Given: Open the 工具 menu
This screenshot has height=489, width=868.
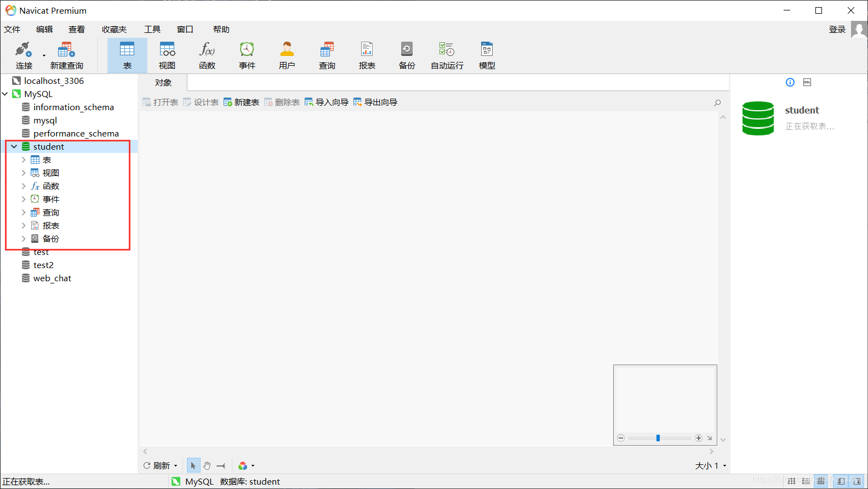Looking at the screenshot, I should (152, 30).
